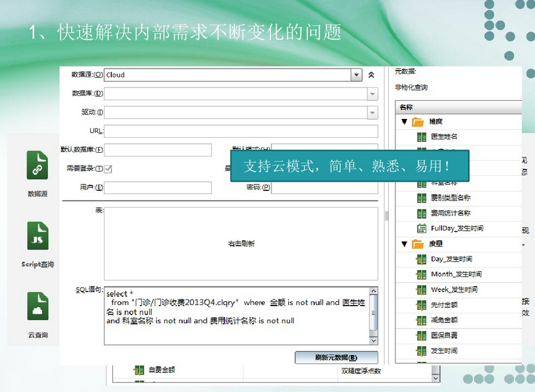The height and width of the screenshot is (392, 535).
Task: Select the 减免金额 measure icon
Action: (421, 320)
